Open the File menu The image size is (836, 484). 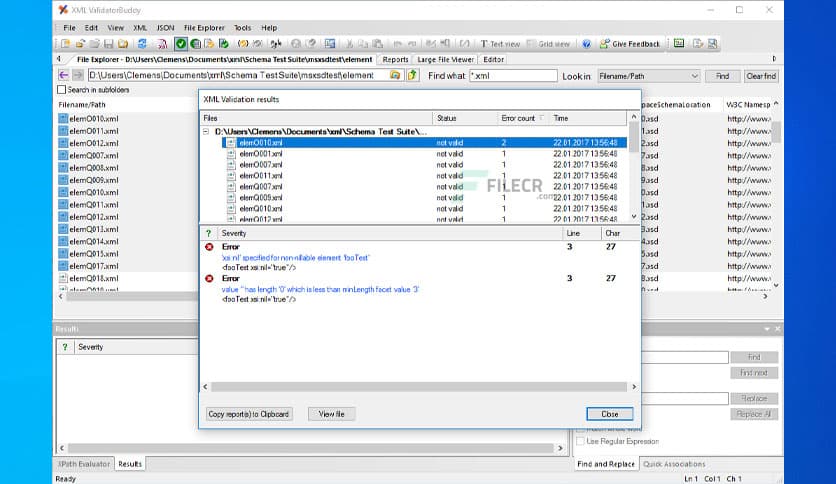69,28
